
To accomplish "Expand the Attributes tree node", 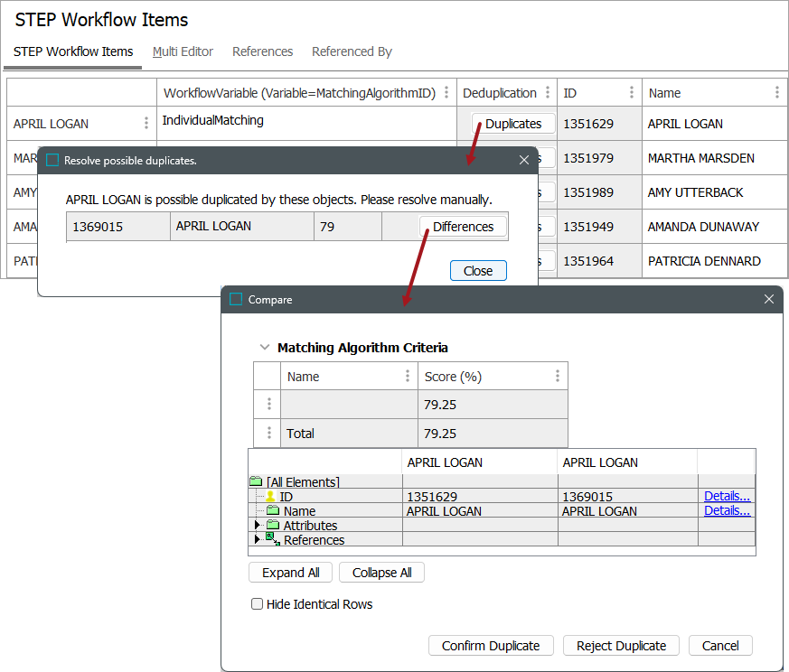I will [258, 526].
